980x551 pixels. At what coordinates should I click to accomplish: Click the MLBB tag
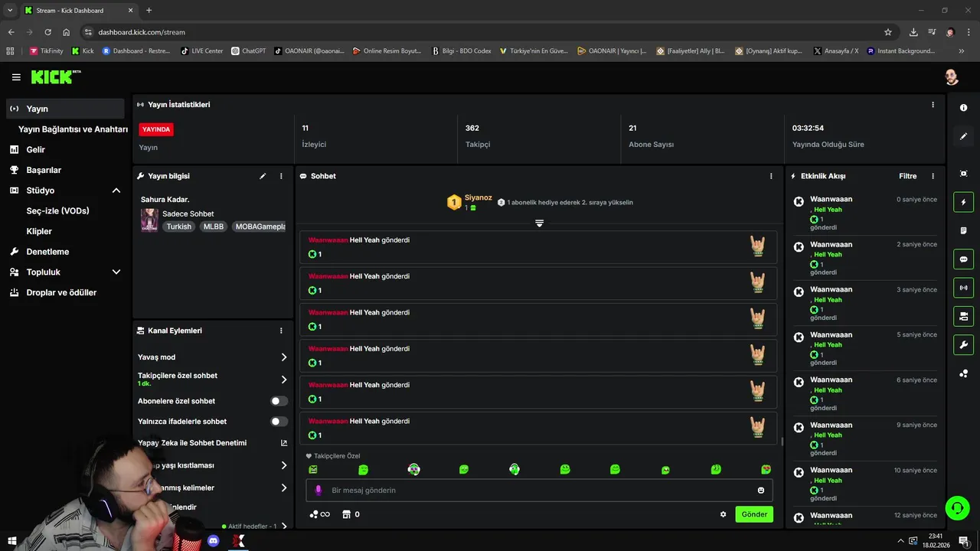[x=214, y=227]
